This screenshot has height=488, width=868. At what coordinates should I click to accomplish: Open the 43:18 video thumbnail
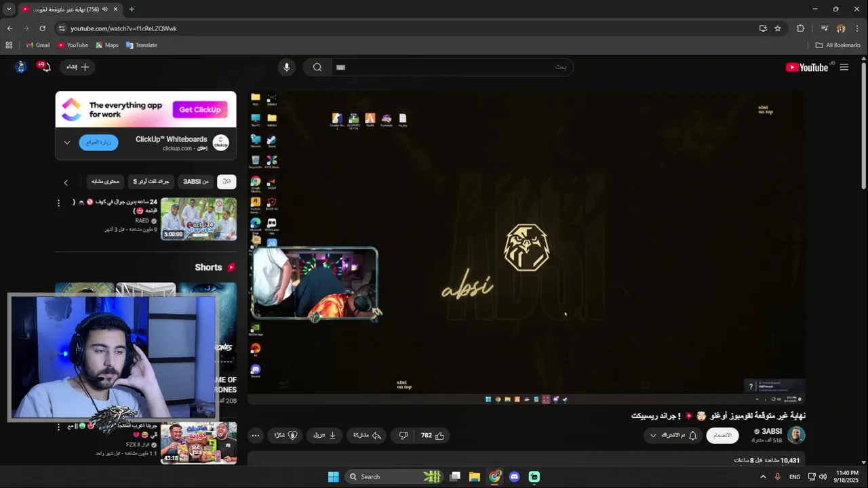point(199,443)
